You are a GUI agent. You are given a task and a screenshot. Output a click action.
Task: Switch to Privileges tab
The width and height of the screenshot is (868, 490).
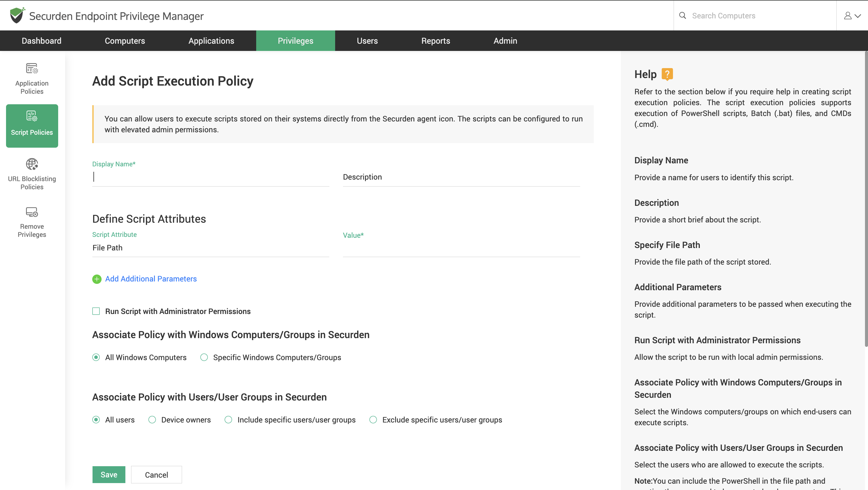point(295,41)
